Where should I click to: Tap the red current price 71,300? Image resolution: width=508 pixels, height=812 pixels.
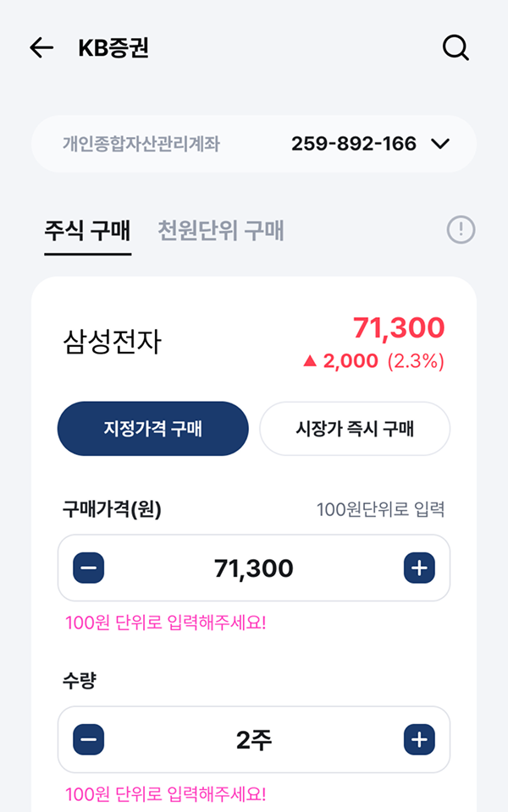[x=398, y=327]
